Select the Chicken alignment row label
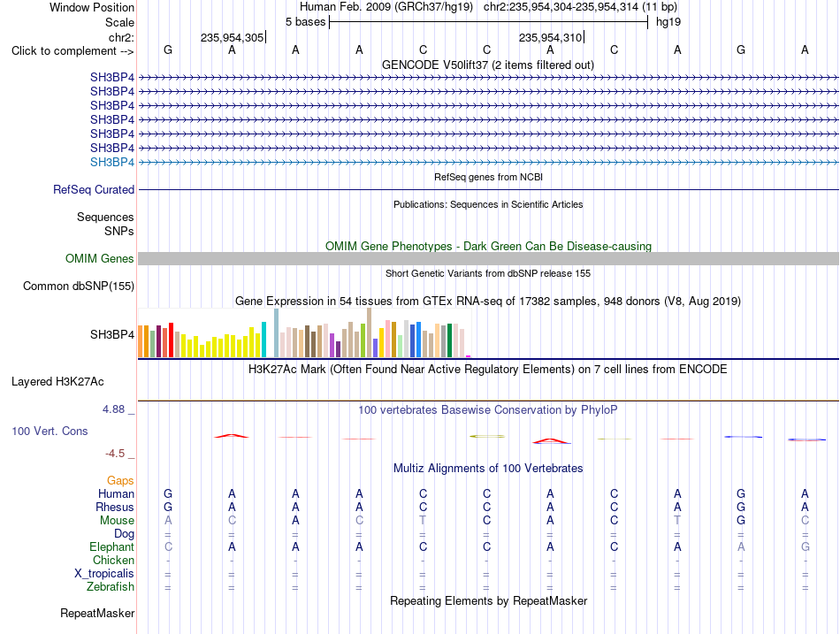The image size is (840, 634). 113,560
